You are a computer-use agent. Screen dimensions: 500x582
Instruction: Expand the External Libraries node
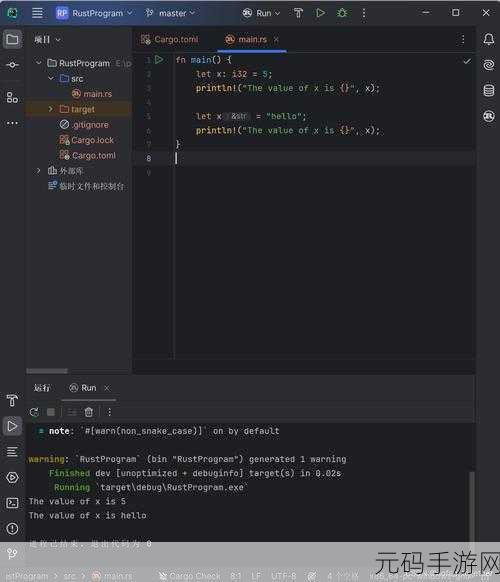(x=38, y=171)
